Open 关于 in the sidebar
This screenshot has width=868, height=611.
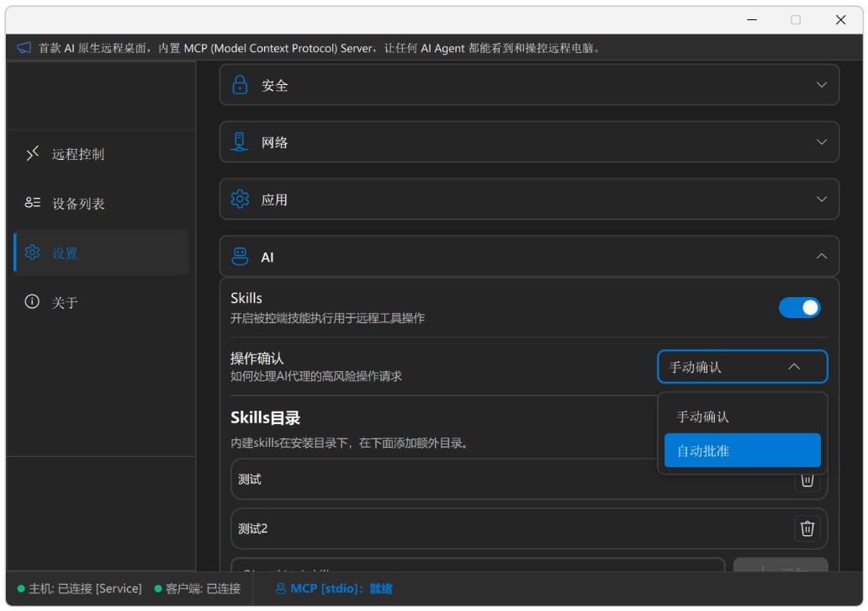(x=101, y=302)
